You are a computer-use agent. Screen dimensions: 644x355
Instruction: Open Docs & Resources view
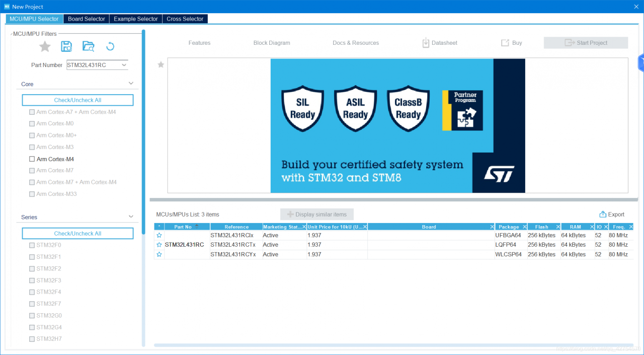tap(356, 43)
